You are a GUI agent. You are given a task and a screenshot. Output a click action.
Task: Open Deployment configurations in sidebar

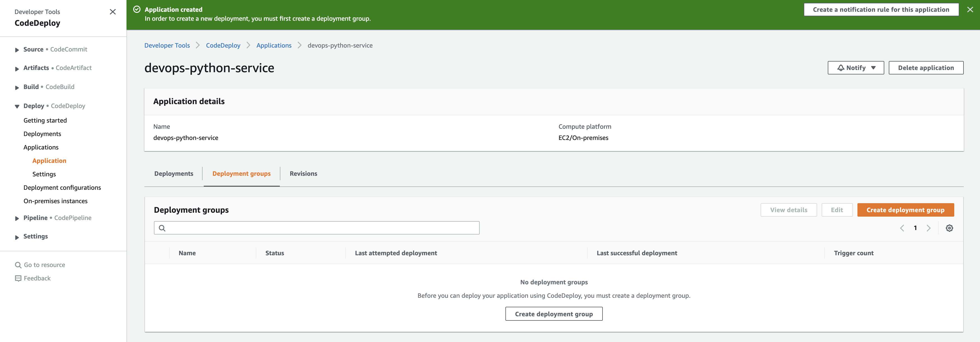[x=62, y=188]
